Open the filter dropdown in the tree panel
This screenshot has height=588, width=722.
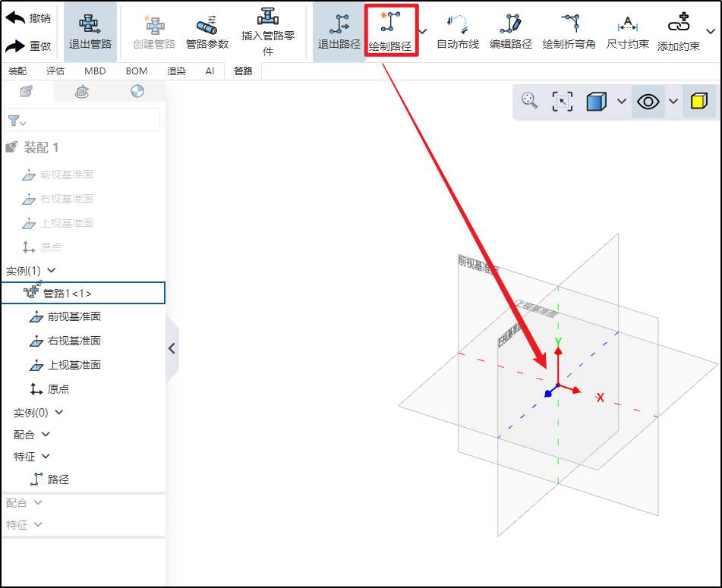point(17,121)
